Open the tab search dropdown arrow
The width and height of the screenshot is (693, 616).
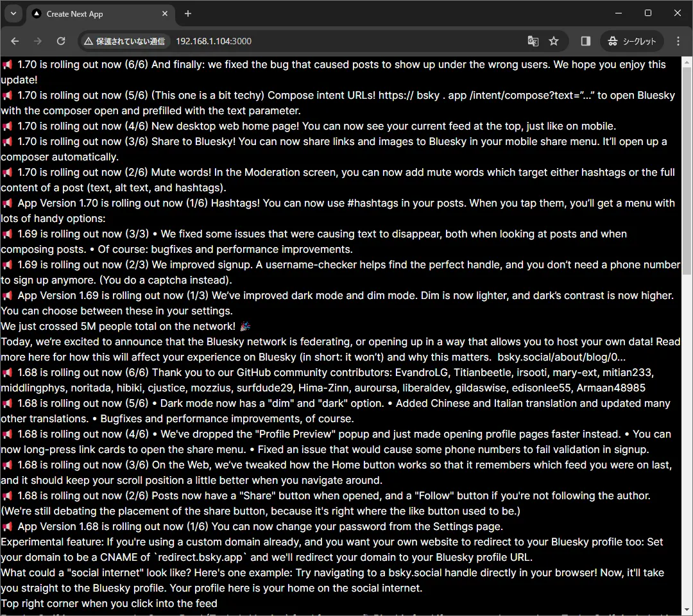13,13
